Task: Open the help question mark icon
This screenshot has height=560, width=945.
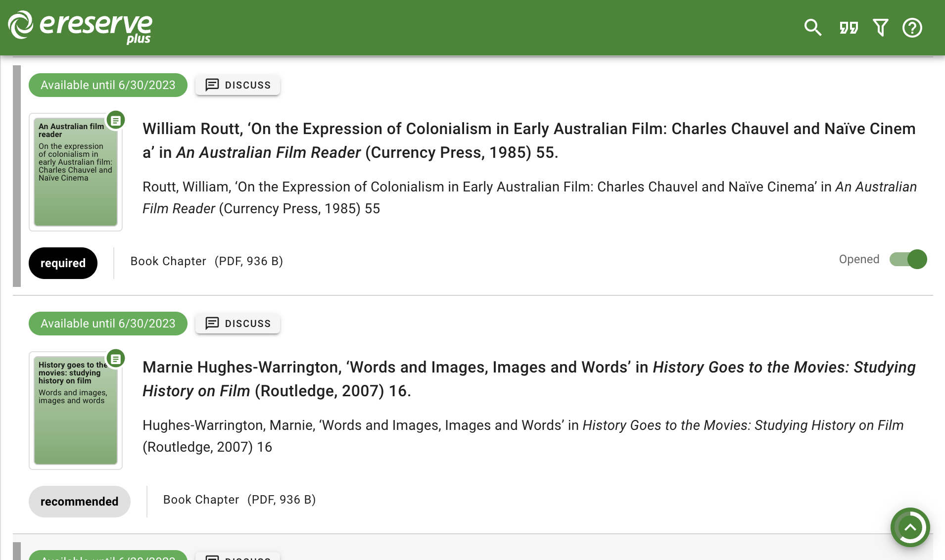Action: click(912, 28)
